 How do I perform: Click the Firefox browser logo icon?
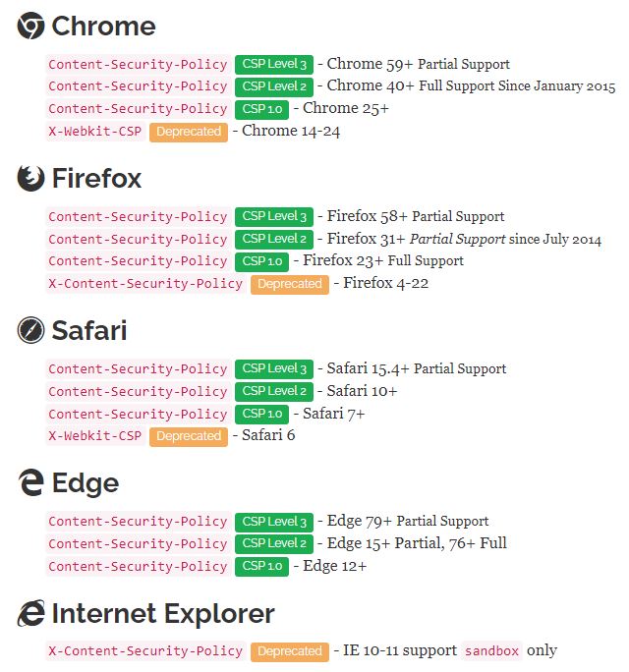coord(30,178)
